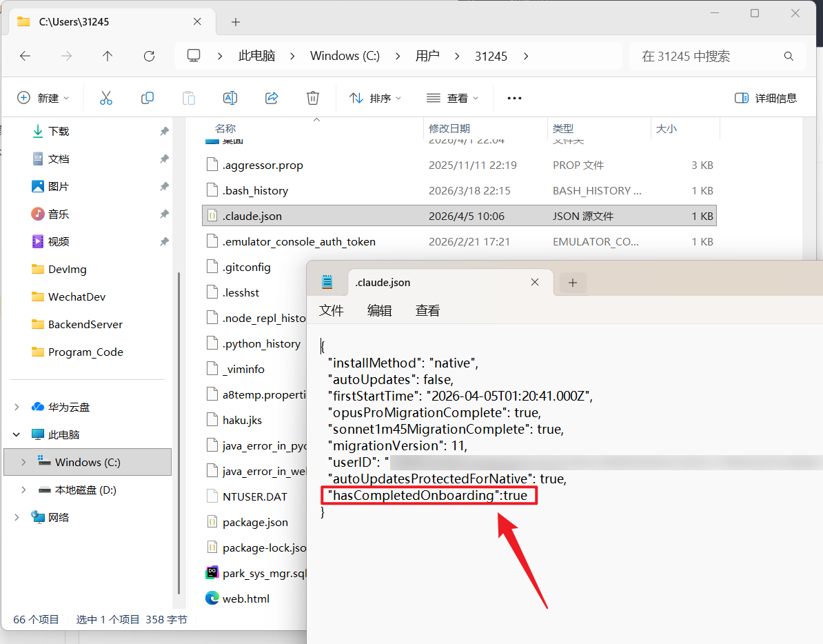Cut the selected file with scissors icon

click(x=106, y=98)
